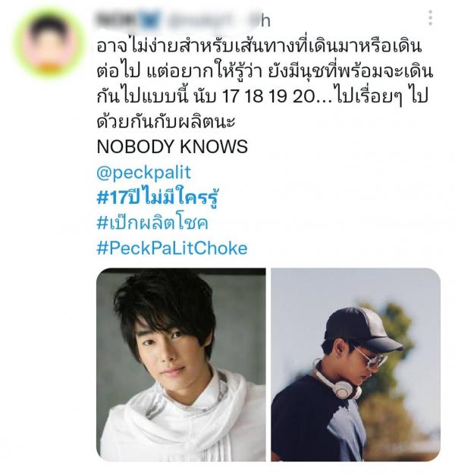Click the white scarf in the left photo
This screenshot has width=455, height=476.
(x=182, y=416)
